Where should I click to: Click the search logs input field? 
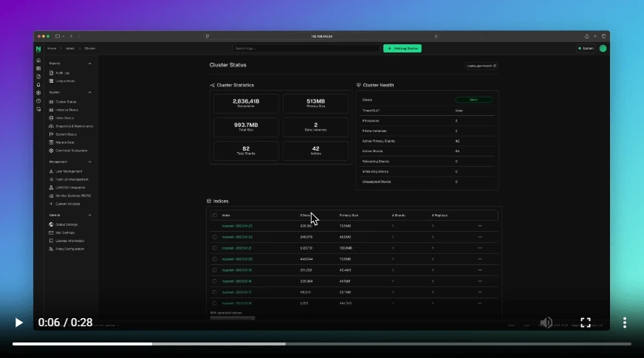click(x=306, y=49)
